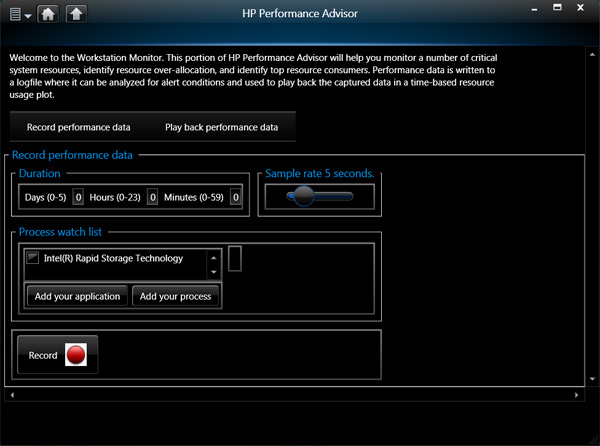Image resolution: width=600 pixels, height=446 pixels.
Task: Select Intel(R) Rapid Storage Technology list entry
Action: point(113,258)
